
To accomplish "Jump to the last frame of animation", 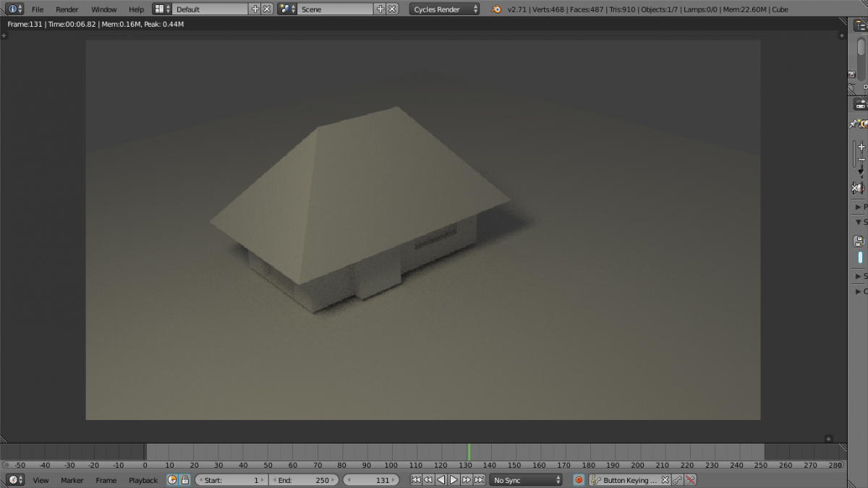I will (479, 480).
